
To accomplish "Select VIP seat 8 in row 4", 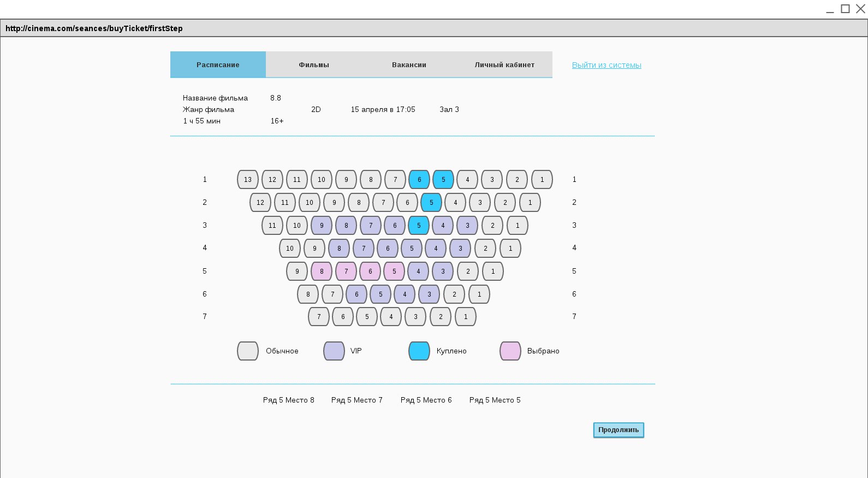I will coord(339,248).
